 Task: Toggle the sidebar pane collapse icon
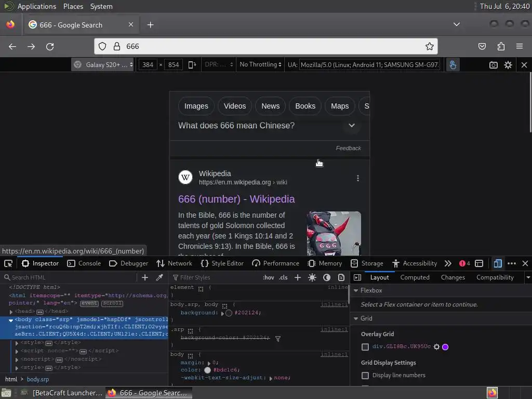tap(357, 277)
